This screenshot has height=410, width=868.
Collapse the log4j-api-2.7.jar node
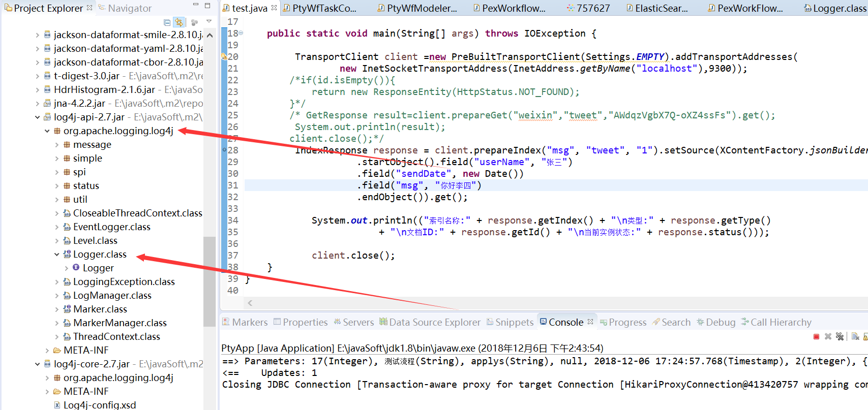click(x=37, y=117)
